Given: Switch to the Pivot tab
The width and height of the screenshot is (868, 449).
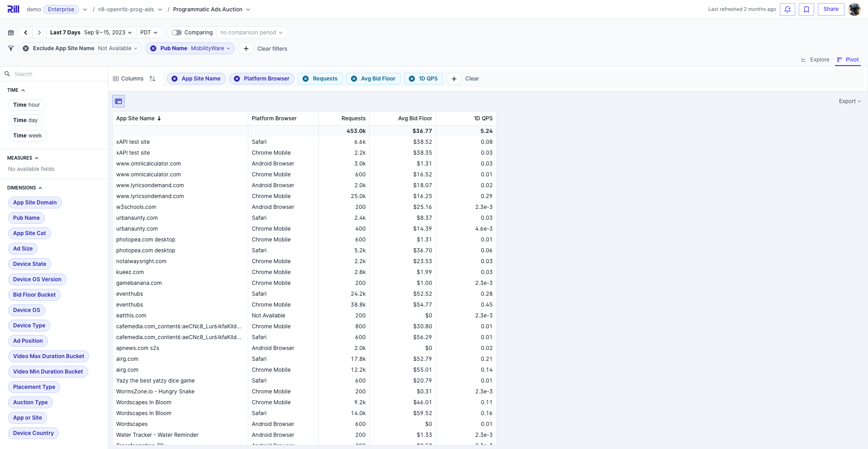Looking at the screenshot, I should tap(848, 60).
